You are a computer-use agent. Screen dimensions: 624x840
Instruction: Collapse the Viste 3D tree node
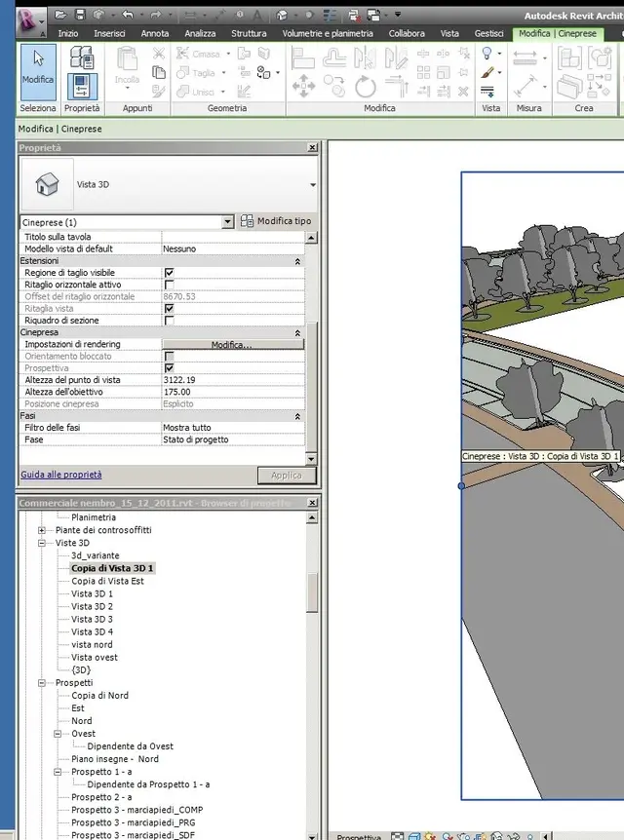tap(42, 543)
